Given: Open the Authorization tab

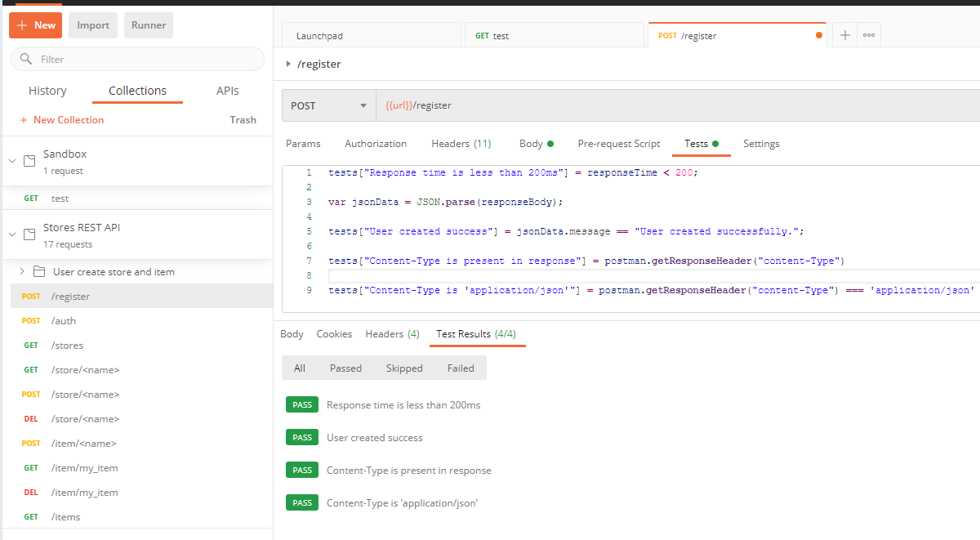Looking at the screenshot, I should pos(376,144).
